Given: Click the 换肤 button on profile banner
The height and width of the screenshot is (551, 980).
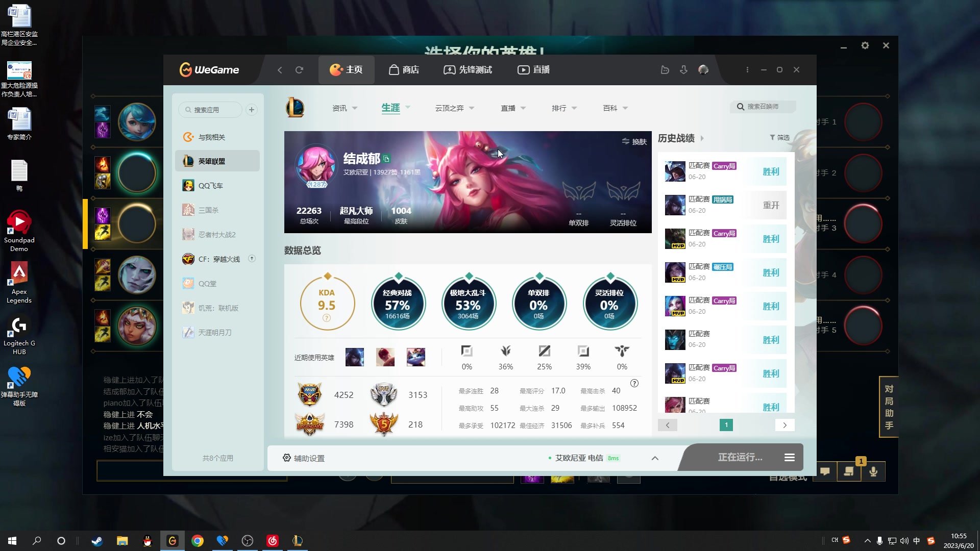Looking at the screenshot, I should click(x=634, y=142).
